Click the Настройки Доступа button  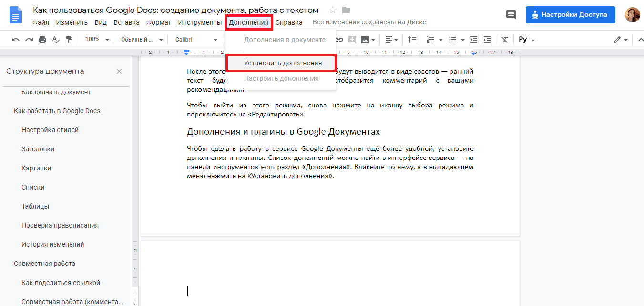(x=570, y=14)
